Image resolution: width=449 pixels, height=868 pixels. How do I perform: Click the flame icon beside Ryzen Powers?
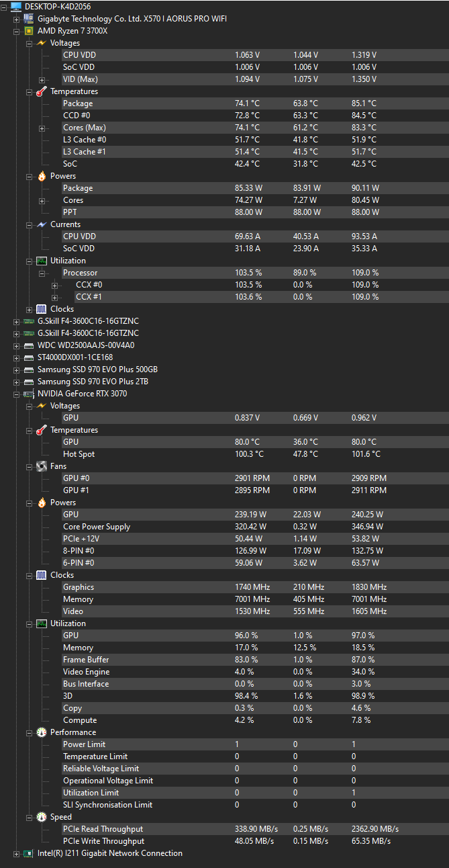click(42, 176)
